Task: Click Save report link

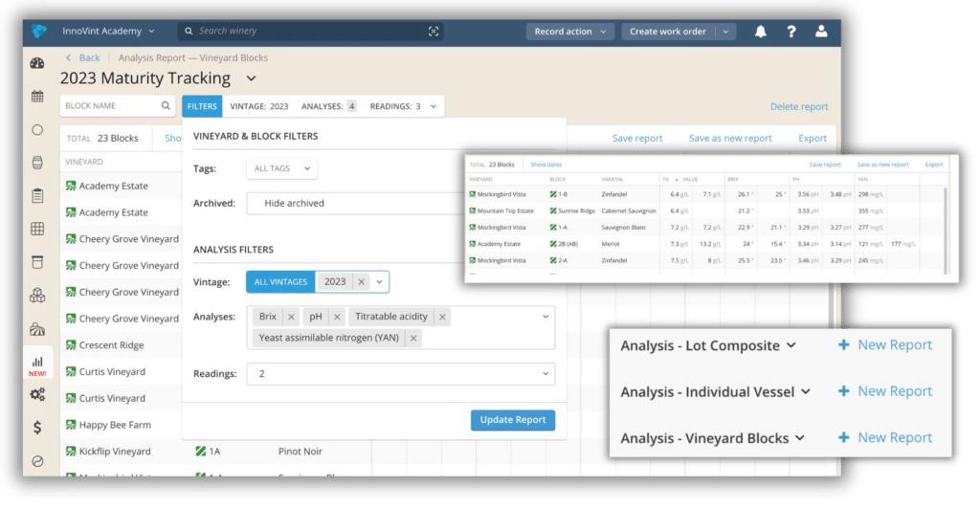Action: pyautogui.click(x=636, y=138)
